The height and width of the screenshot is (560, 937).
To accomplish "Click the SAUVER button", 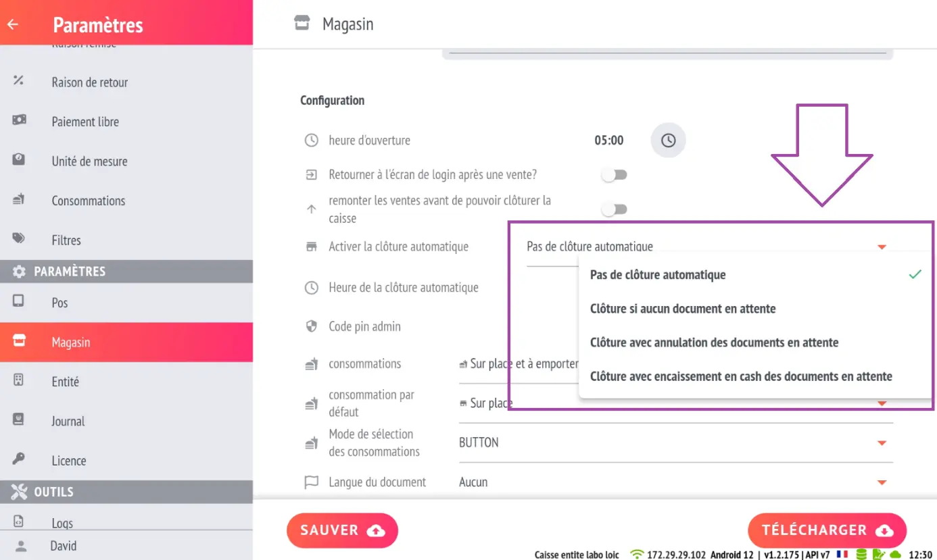I will [x=342, y=530].
